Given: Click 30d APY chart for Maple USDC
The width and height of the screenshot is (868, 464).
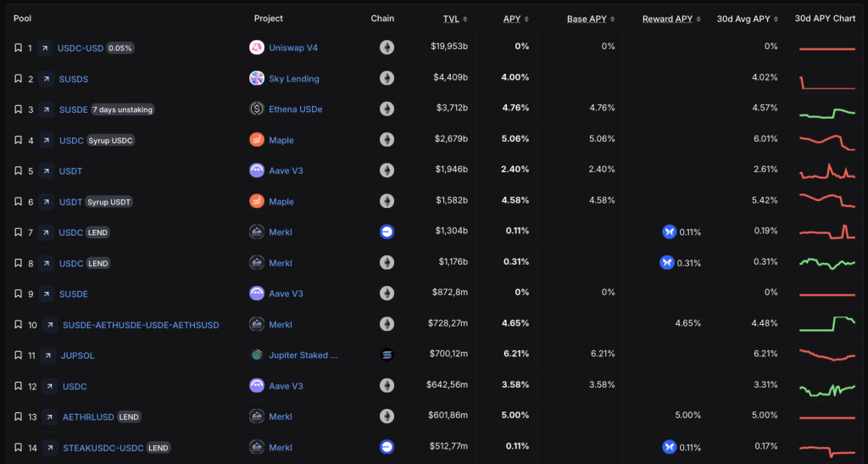Looking at the screenshot, I should tap(826, 140).
